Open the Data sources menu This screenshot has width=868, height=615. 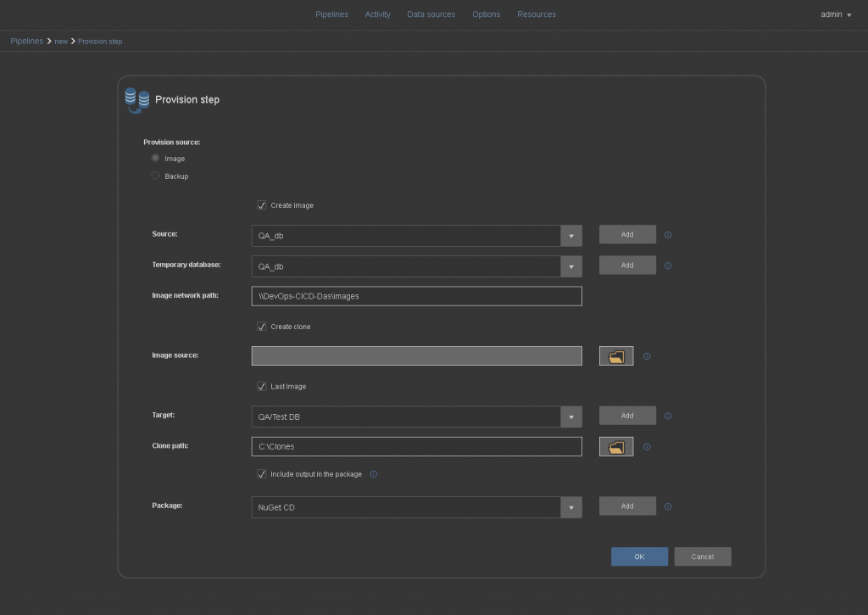(x=431, y=14)
